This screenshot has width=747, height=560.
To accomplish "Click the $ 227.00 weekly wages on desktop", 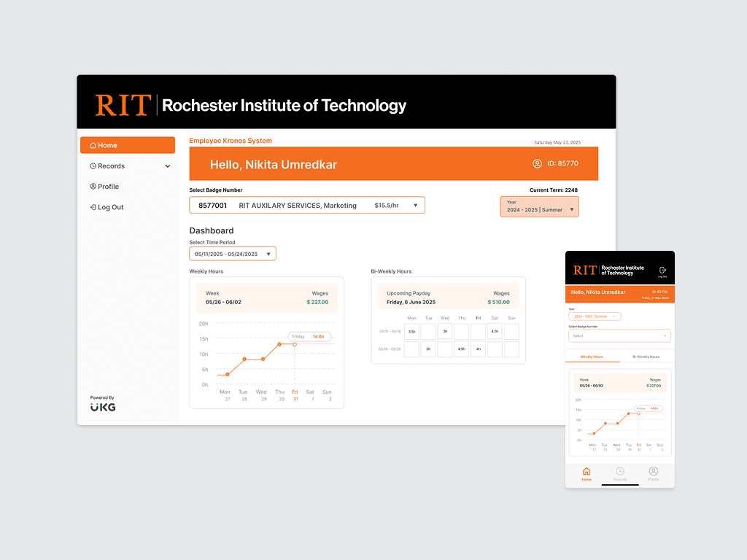I will 317,303.
